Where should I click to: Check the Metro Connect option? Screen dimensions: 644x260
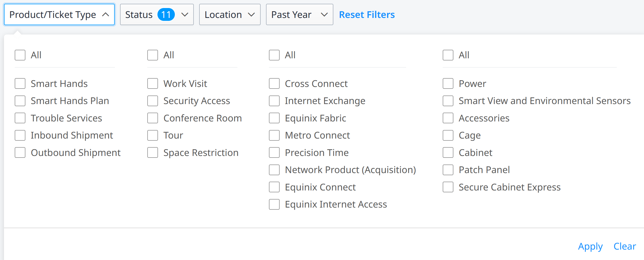274,135
